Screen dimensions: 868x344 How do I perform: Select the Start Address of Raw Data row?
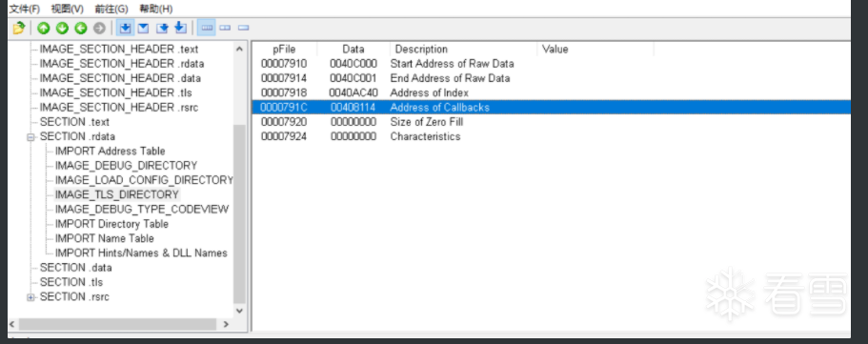552,64
